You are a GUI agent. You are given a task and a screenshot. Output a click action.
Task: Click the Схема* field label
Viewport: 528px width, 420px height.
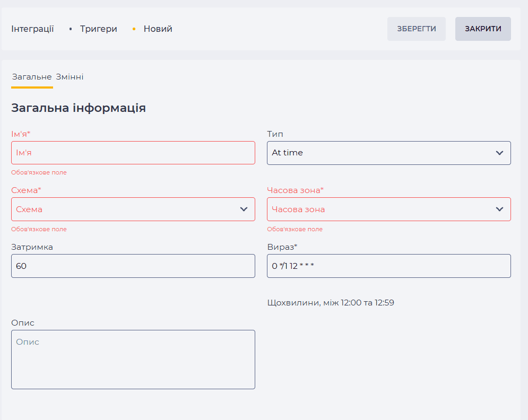26,190
